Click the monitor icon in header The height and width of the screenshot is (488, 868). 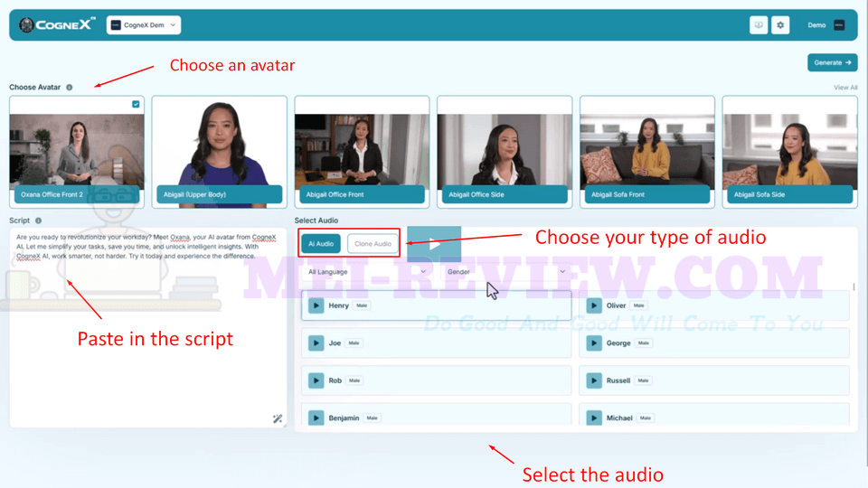pos(759,25)
